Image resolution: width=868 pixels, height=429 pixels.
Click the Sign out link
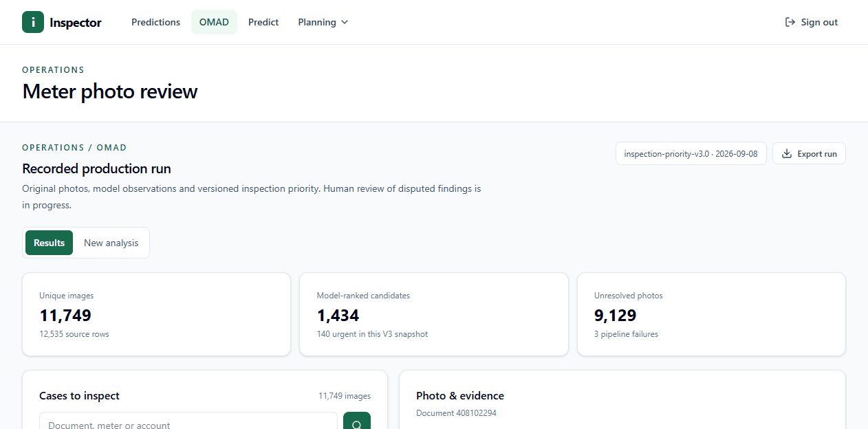click(812, 22)
